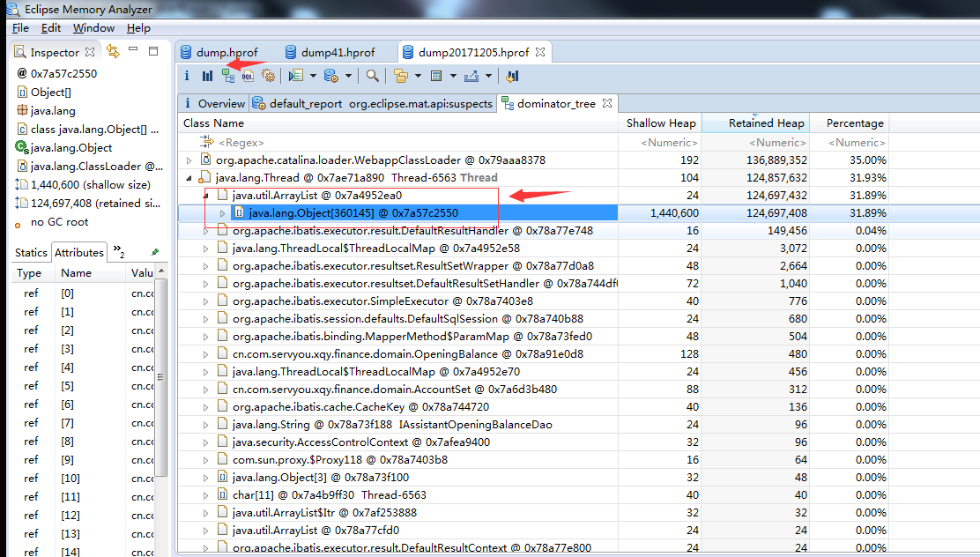The height and width of the screenshot is (557, 980).
Task: Click the find object magnifier icon
Action: coord(373,77)
